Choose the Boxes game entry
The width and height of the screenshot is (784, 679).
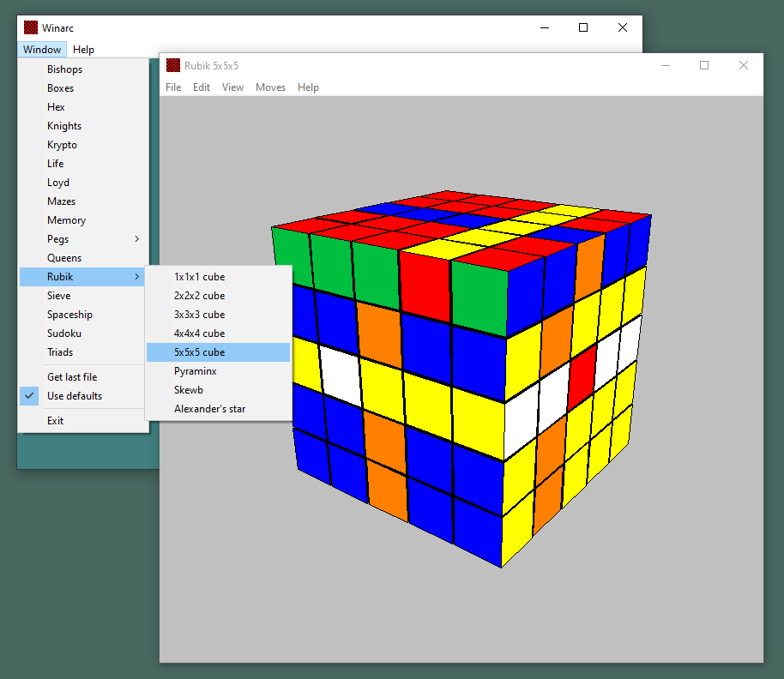83,88
